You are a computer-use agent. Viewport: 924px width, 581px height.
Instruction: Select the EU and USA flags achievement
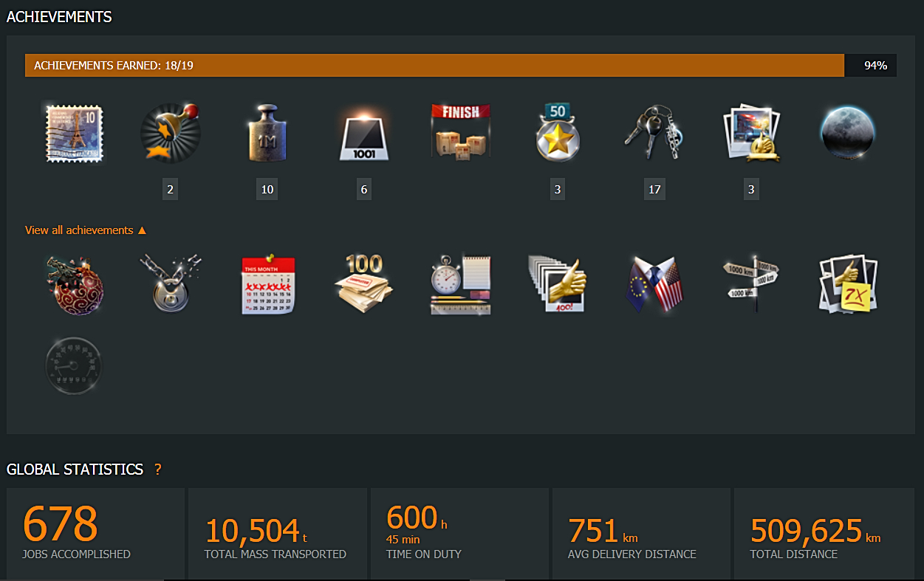coord(654,285)
